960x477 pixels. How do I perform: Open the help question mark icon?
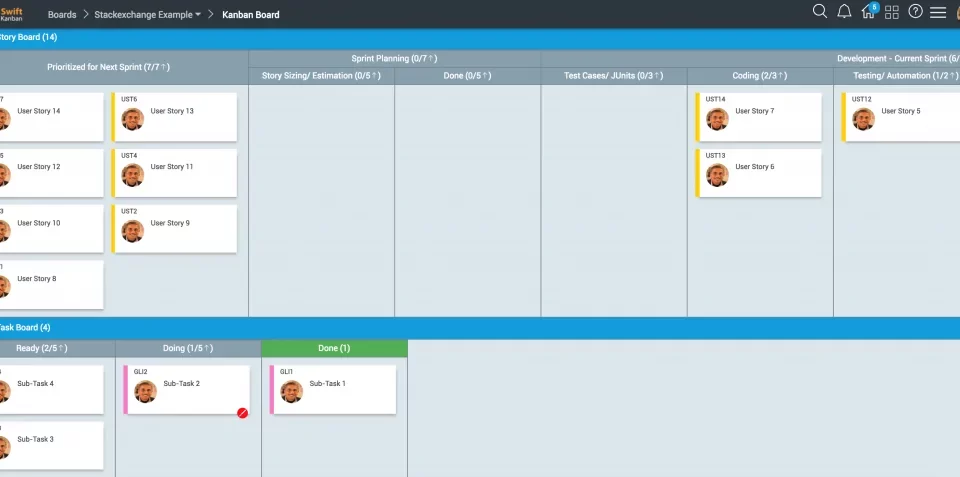(x=915, y=12)
